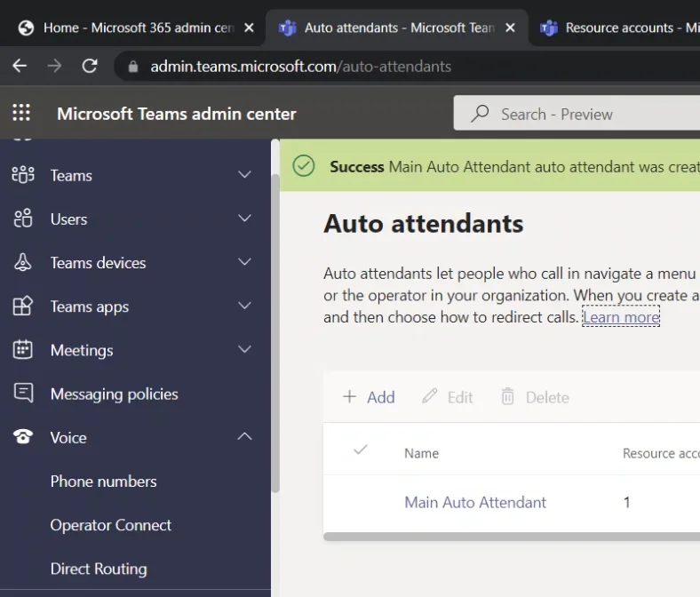
Task: Open Direct Routing menu item
Action: coord(99,569)
